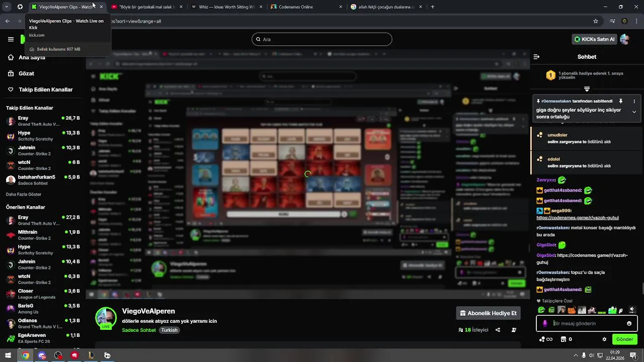Open Jahrein channel in followed list
Image resolution: width=644 pixels, height=362 pixels.
43,150
